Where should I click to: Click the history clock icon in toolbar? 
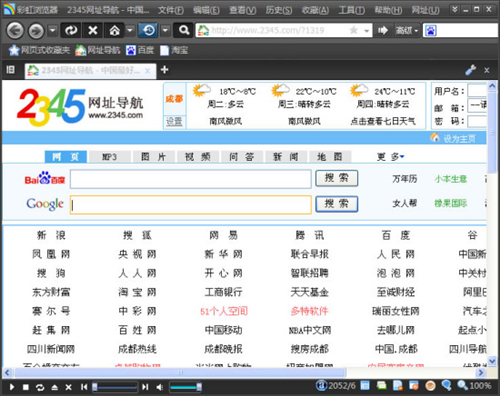click(149, 31)
